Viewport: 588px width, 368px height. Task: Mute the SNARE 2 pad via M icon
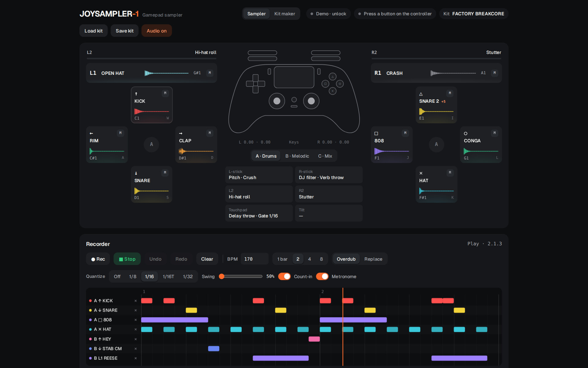click(450, 93)
